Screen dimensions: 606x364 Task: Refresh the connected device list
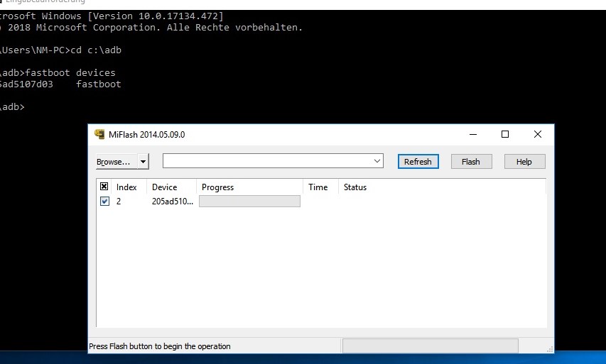pyautogui.click(x=418, y=162)
